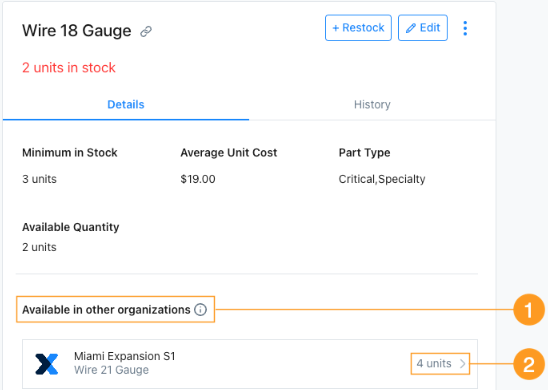Screen dimensions: 548x390
Task: Expand the chevron next to 4 units
Action: (462, 364)
